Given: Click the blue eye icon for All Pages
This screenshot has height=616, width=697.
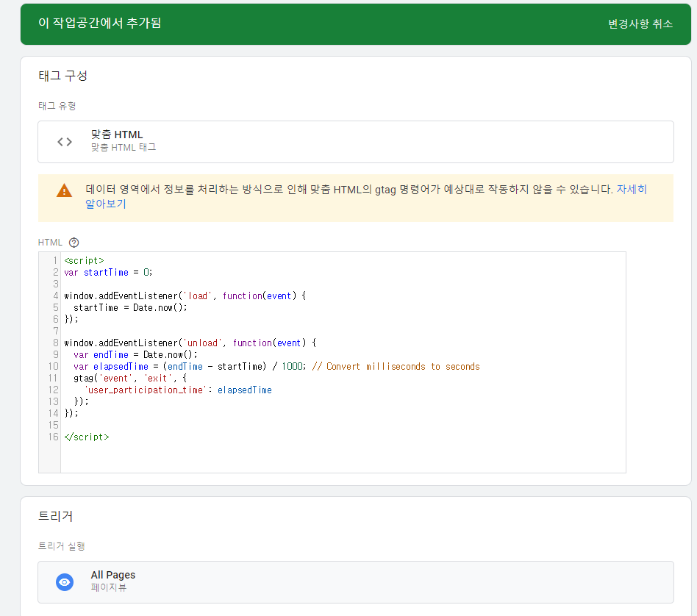Looking at the screenshot, I should [x=65, y=582].
